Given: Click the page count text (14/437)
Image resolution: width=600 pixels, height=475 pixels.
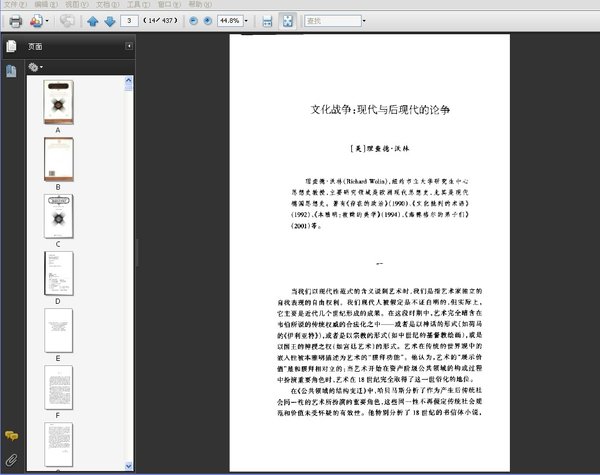Looking at the screenshot, I should coord(160,21).
